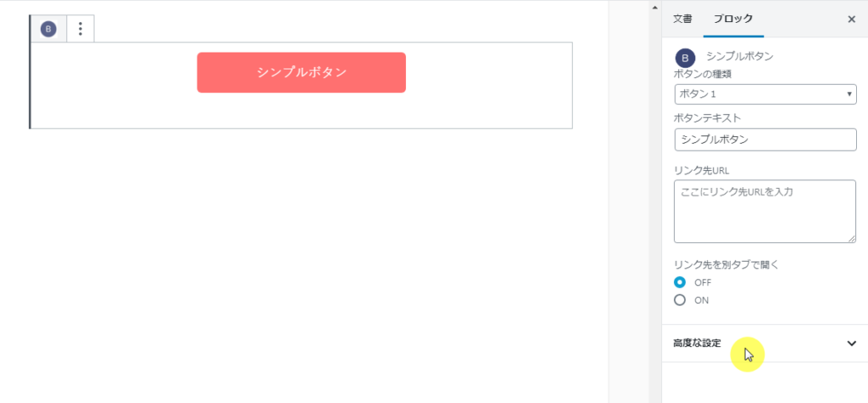Click the arrow on the ボタン１ select box

[x=849, y=95]
